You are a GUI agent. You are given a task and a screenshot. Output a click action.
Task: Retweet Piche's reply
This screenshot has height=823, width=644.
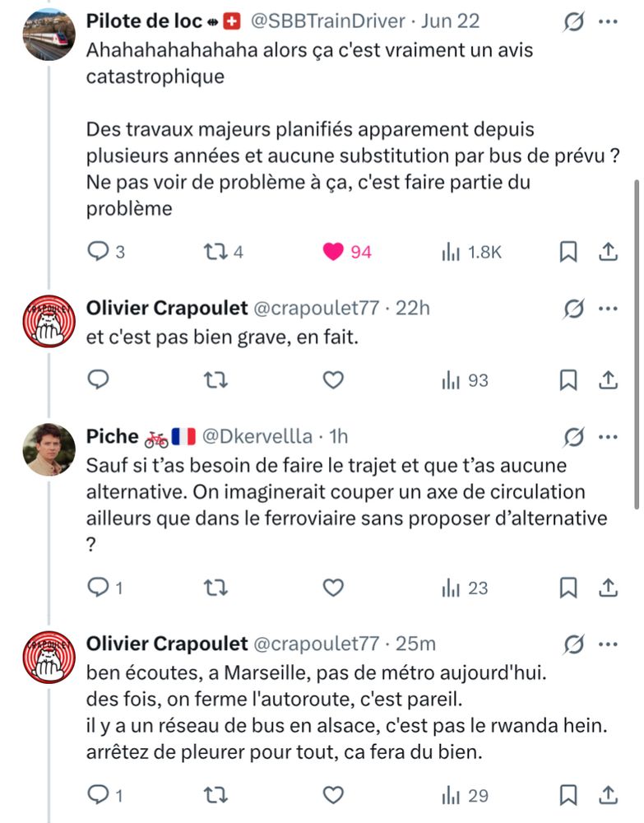215,588
